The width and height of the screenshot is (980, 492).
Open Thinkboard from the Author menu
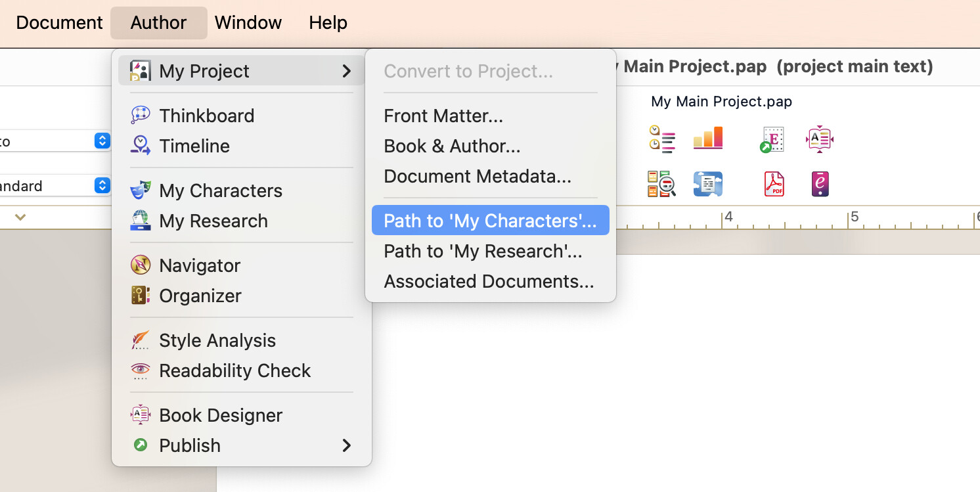[206, 116]
